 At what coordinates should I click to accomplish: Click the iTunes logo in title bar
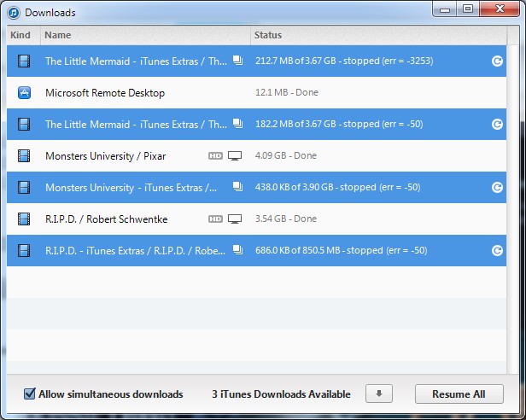click(x=14, y=13)
